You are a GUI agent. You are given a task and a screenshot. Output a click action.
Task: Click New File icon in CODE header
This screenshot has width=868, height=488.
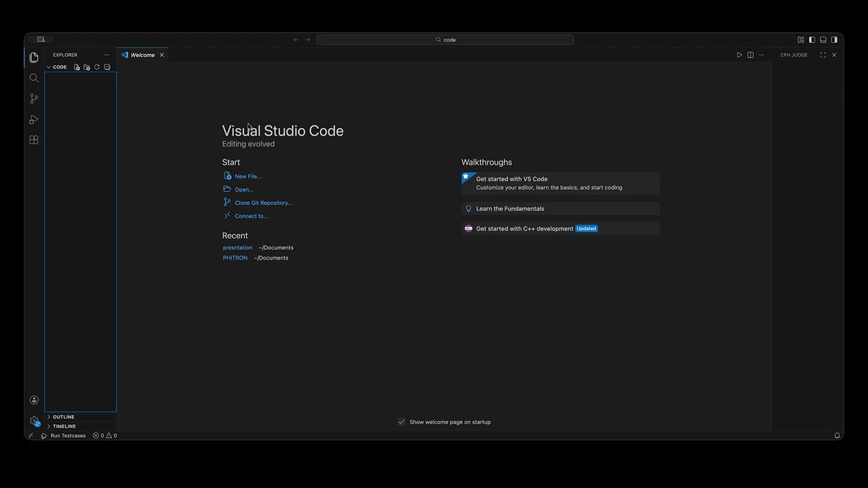click(x=77, y=67)
